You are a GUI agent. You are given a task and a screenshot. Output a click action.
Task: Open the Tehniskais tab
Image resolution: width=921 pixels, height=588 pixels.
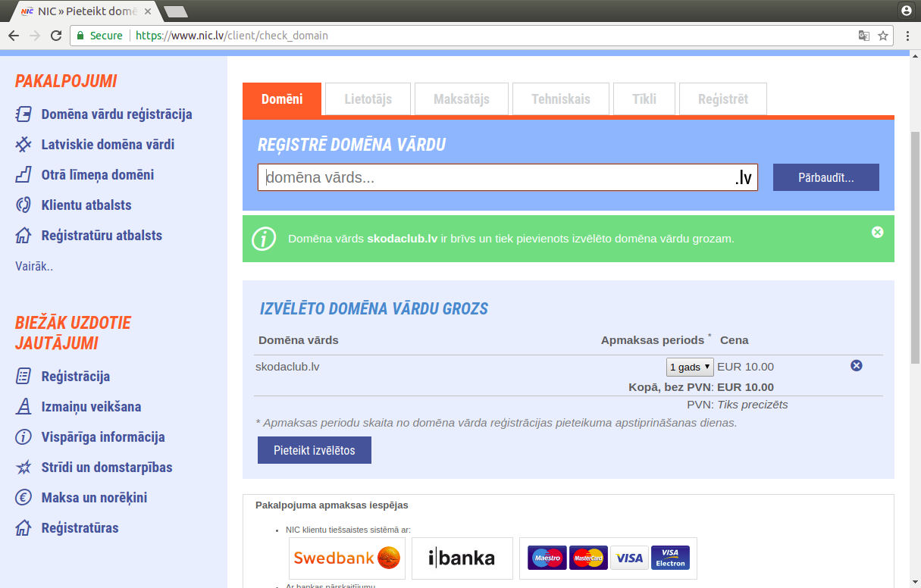click(561, 99)
